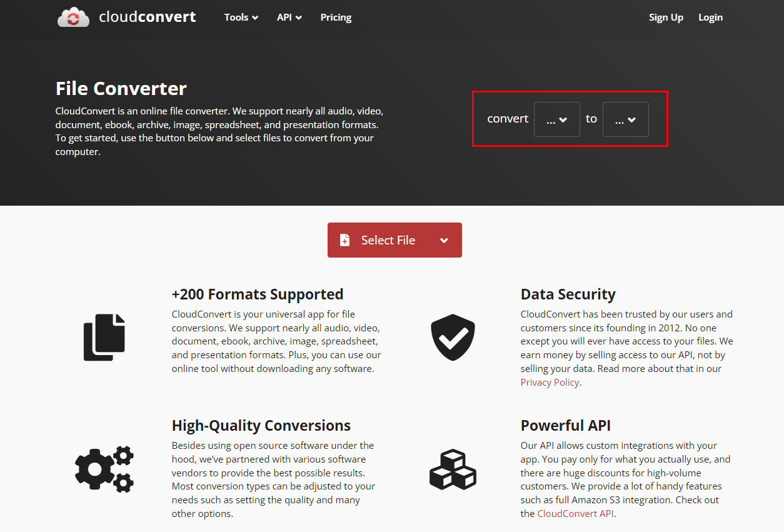Click the cloudconvert brand name text

pyautogui.click(x=148, y=17)
